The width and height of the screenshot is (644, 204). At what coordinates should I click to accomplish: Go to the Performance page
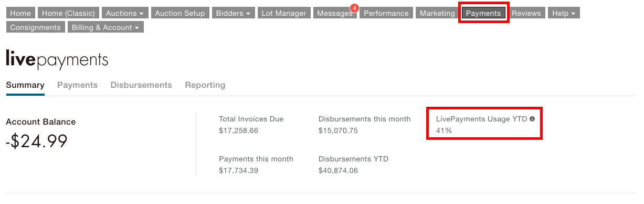coord(386,13)
